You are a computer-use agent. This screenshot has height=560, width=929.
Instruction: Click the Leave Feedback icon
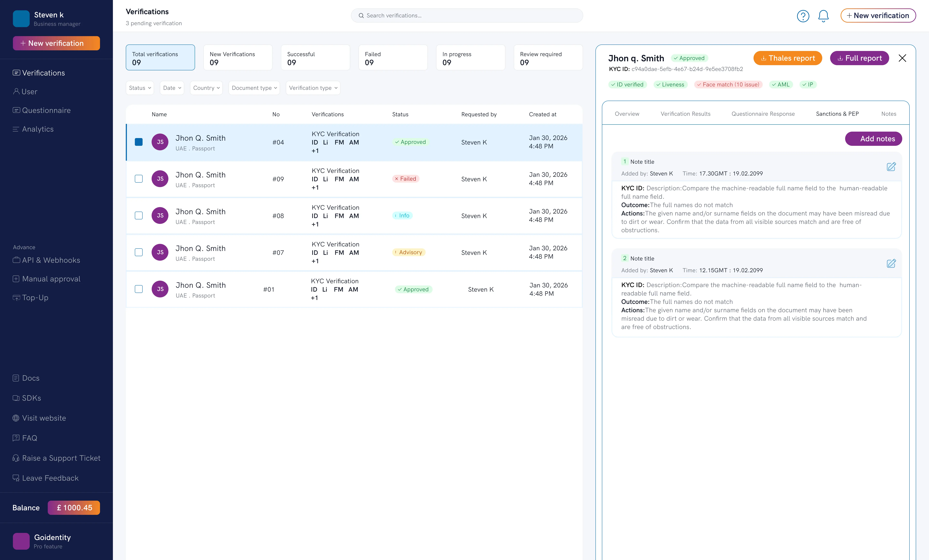tap(16, 478)
